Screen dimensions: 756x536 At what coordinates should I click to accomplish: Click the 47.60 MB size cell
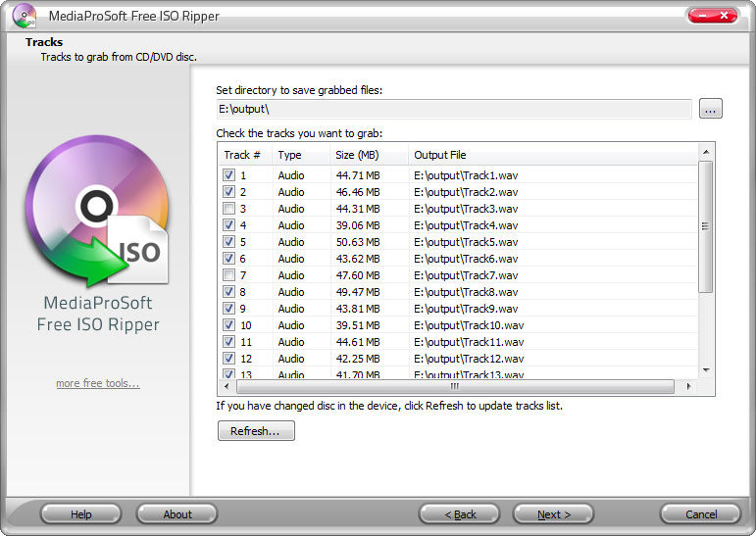(358, 275)
